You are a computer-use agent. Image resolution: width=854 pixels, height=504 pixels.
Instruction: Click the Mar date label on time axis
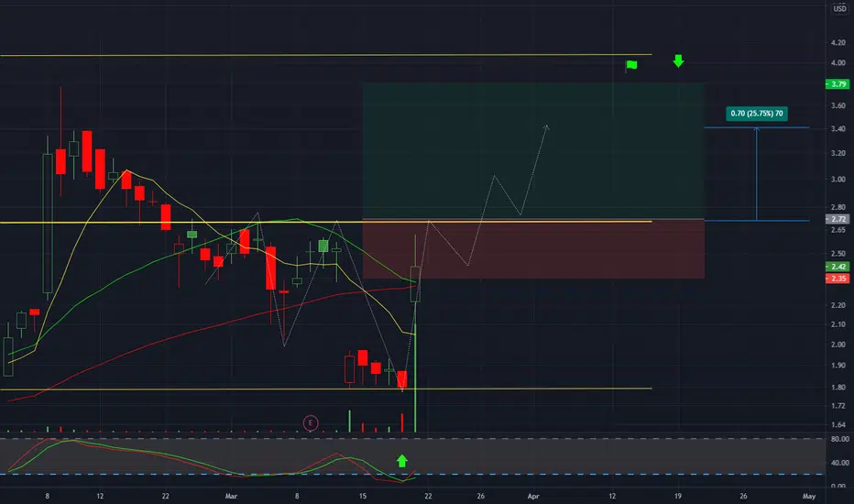click(x=232, y=497)
